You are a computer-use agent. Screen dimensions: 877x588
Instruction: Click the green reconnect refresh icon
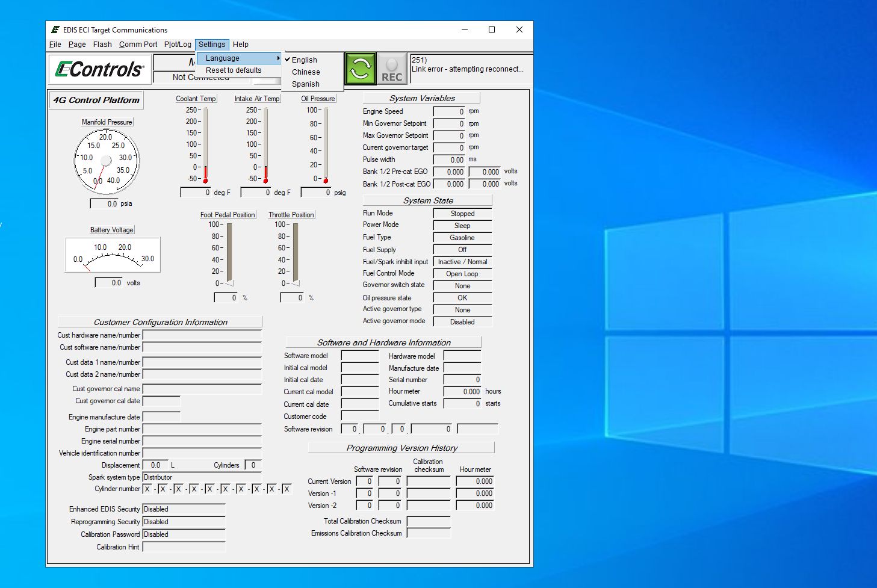coord(360,69)
